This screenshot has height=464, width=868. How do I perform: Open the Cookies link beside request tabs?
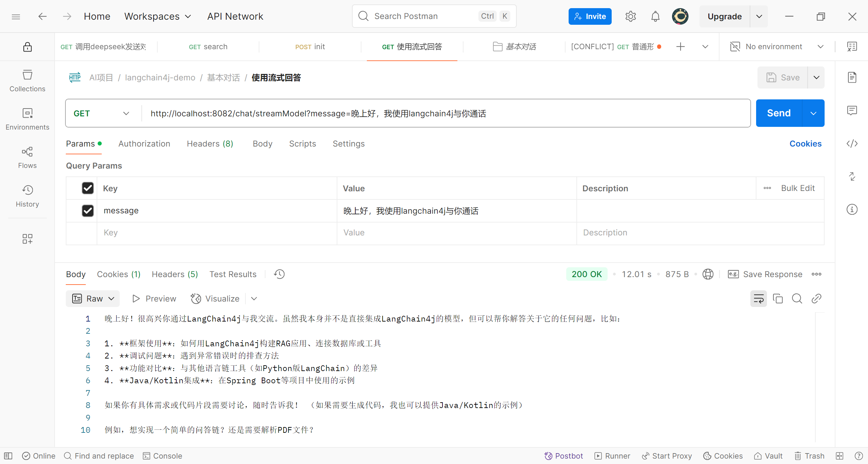(x=805, y=143)
